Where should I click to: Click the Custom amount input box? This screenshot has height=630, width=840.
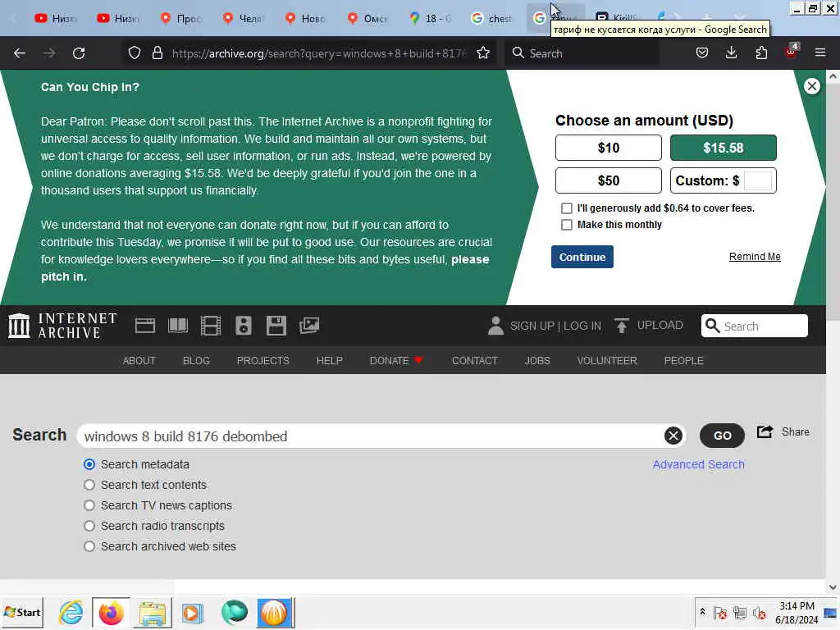758,180
